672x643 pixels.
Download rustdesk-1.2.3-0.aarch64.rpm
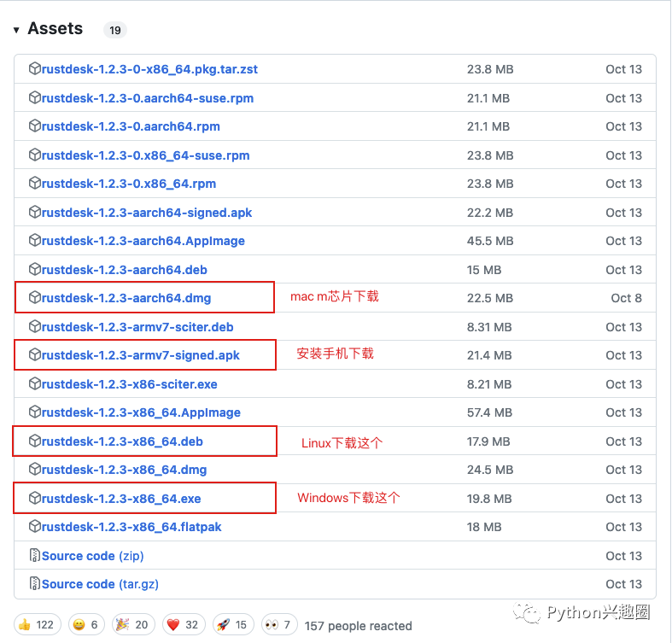pos(131,126)
